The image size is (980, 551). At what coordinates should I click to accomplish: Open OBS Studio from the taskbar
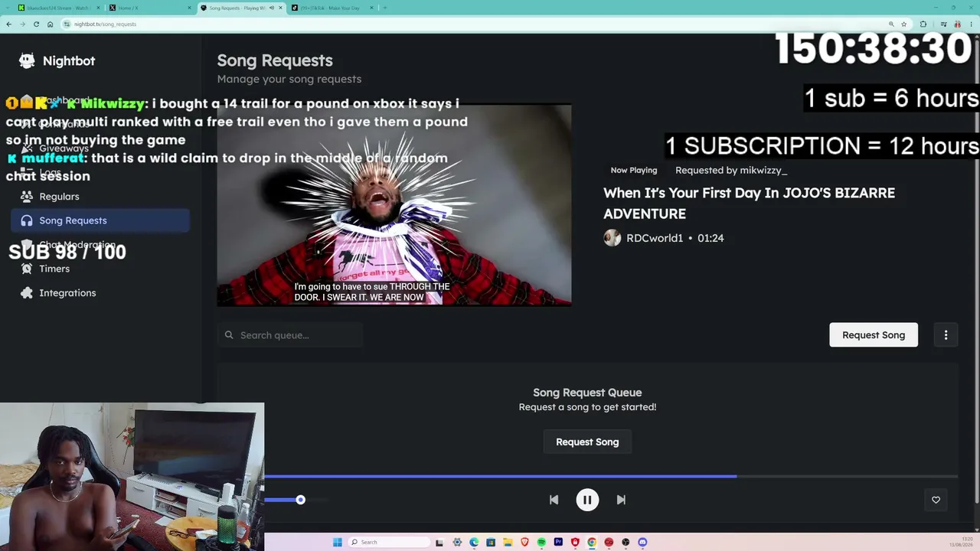point(626,542)
